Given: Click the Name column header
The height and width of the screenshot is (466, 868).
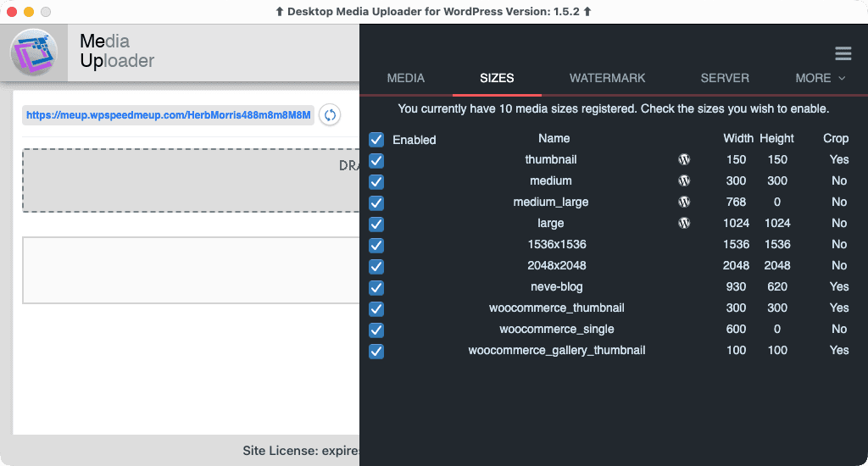Looking at the screenshot, I should click(x=554, y=138).
